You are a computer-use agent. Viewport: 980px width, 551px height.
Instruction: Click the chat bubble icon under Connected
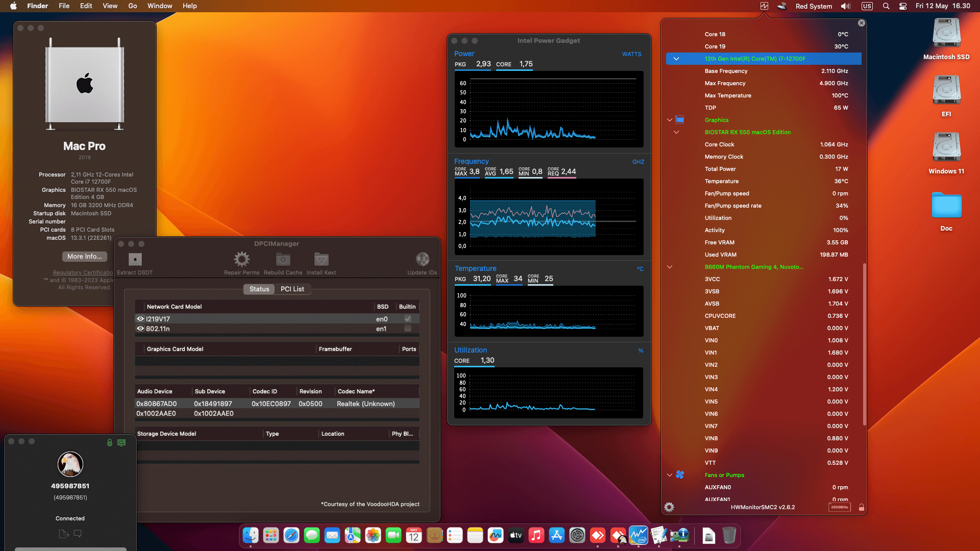[x=78, y=534]
